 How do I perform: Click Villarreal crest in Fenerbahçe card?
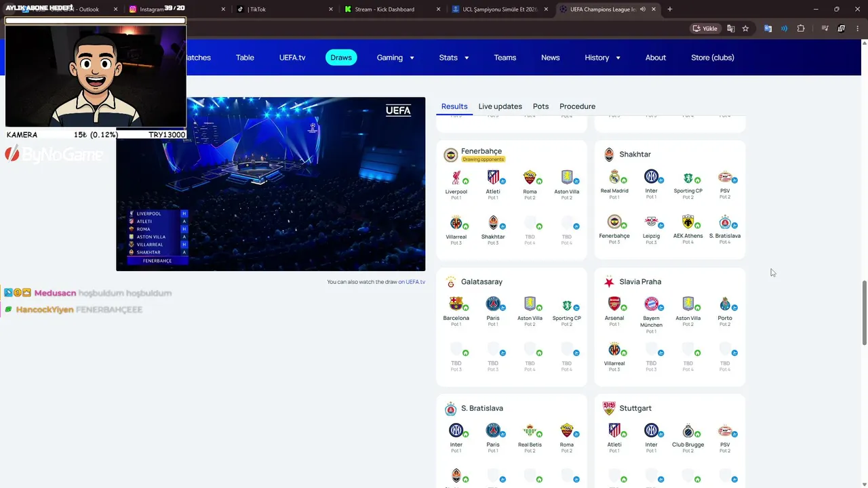[x=456, y=223]
